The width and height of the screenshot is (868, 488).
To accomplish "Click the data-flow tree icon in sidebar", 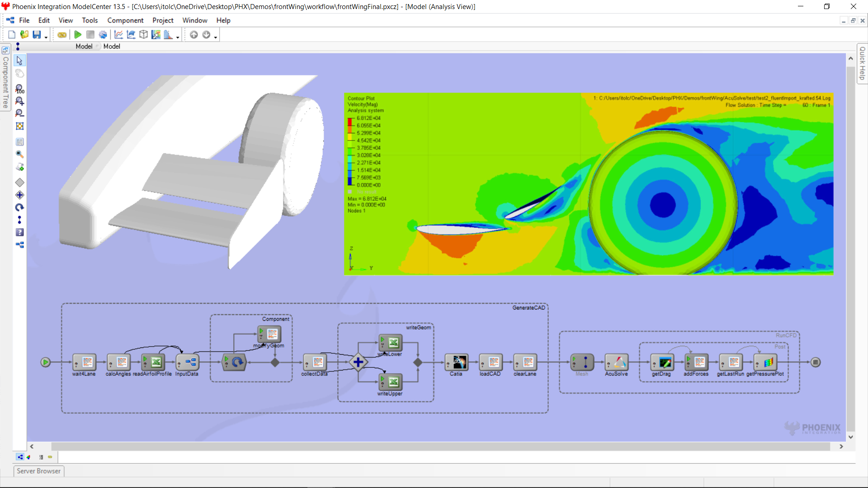I will (x=19, y=245).
